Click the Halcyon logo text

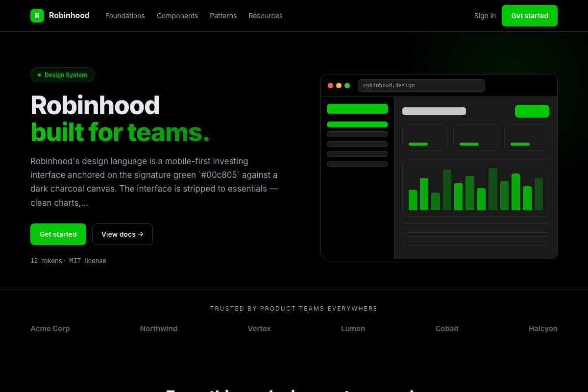pyautogui.click(x=543, y=329)
